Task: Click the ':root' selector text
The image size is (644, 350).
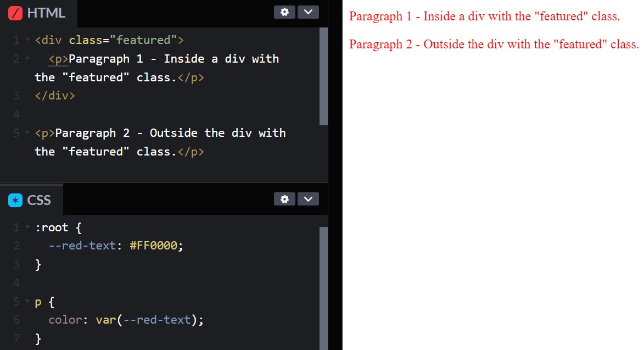Action: point(52,227)
